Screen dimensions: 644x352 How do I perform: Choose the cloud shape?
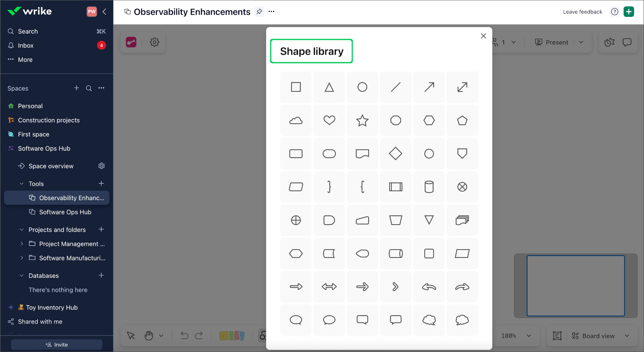(x=296, y=120)
